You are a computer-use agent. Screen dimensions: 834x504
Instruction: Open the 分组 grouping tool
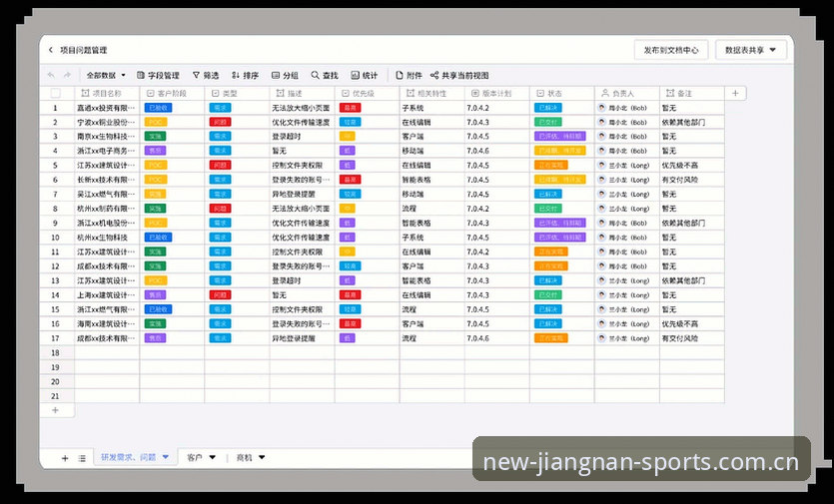[x=285, y=76]
